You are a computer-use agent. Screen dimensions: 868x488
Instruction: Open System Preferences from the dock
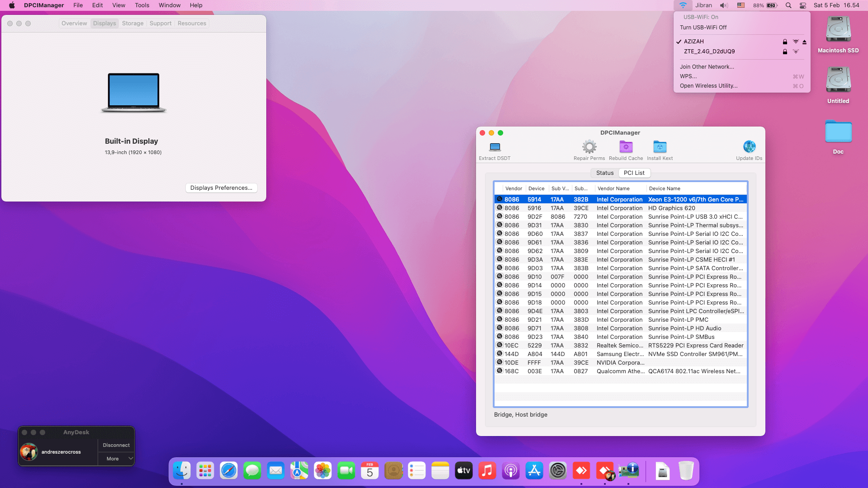pos(557,471)
